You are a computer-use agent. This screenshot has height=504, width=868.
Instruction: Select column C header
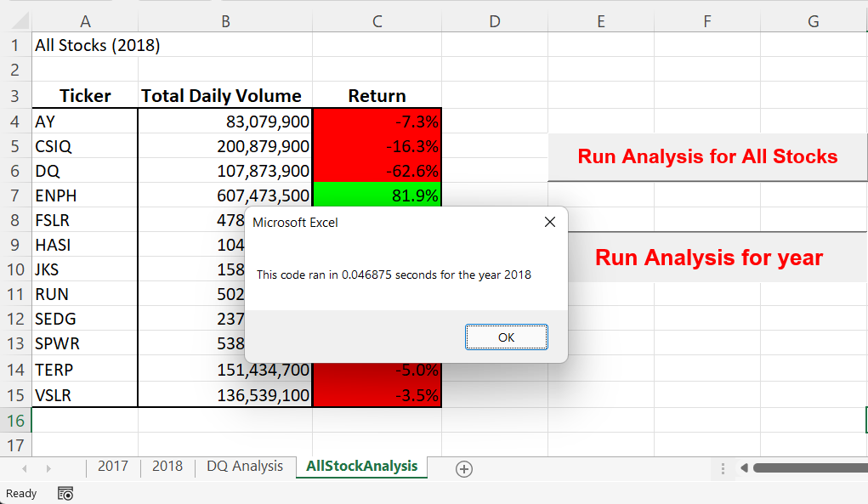[x=377, y=21]
